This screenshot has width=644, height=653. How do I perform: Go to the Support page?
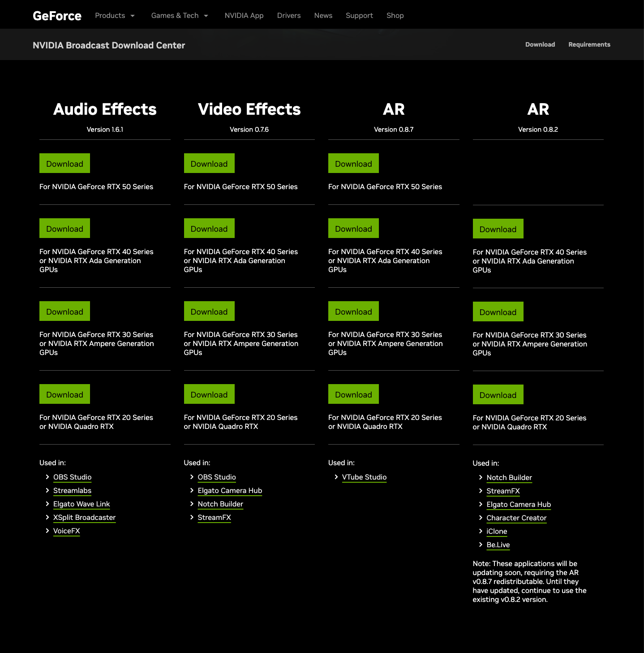(x=359, y=15)
